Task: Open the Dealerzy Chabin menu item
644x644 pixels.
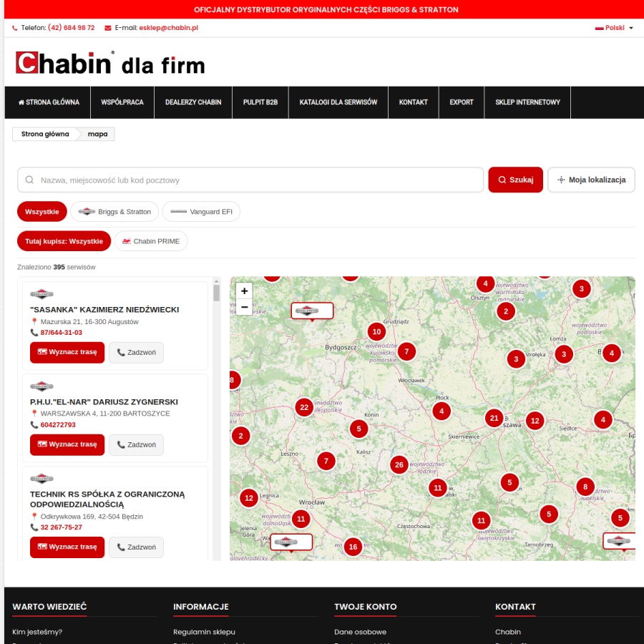Action: (x=193, y=102)
